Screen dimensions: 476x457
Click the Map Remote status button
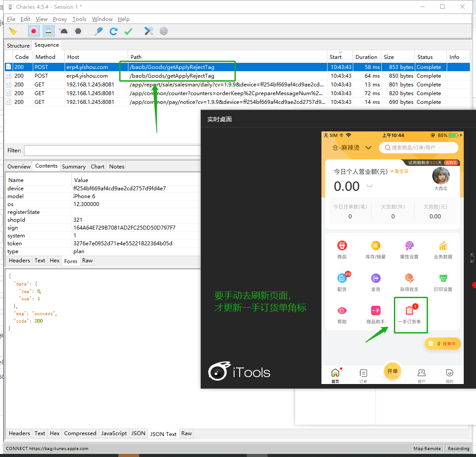pos(427,449)
